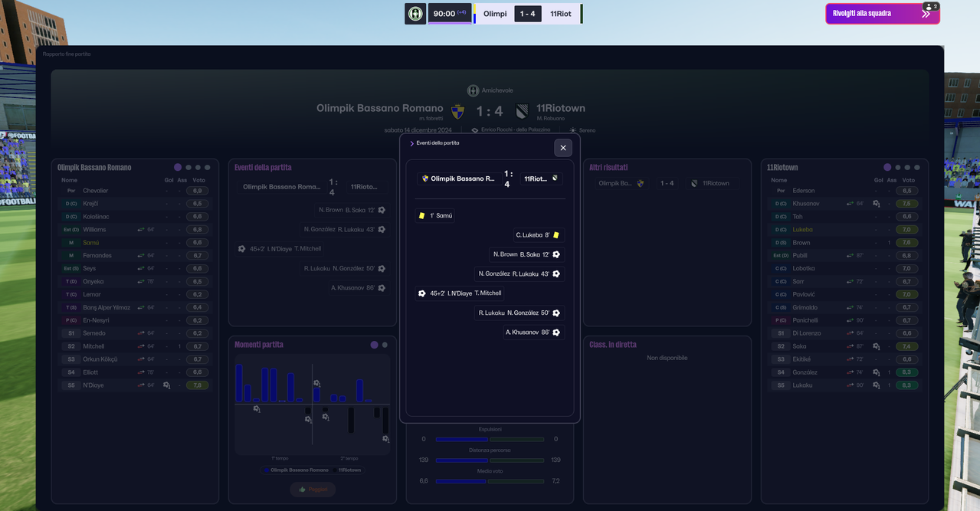
Task: Click González's goal icon in the 11Riotown lineup
Action: pos(876,372)
